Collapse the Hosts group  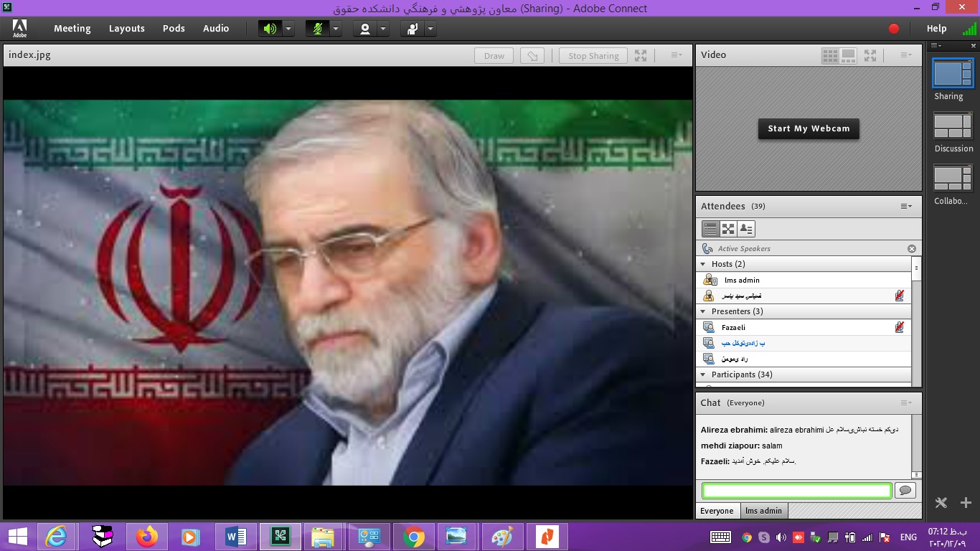[x=703, y=265]
